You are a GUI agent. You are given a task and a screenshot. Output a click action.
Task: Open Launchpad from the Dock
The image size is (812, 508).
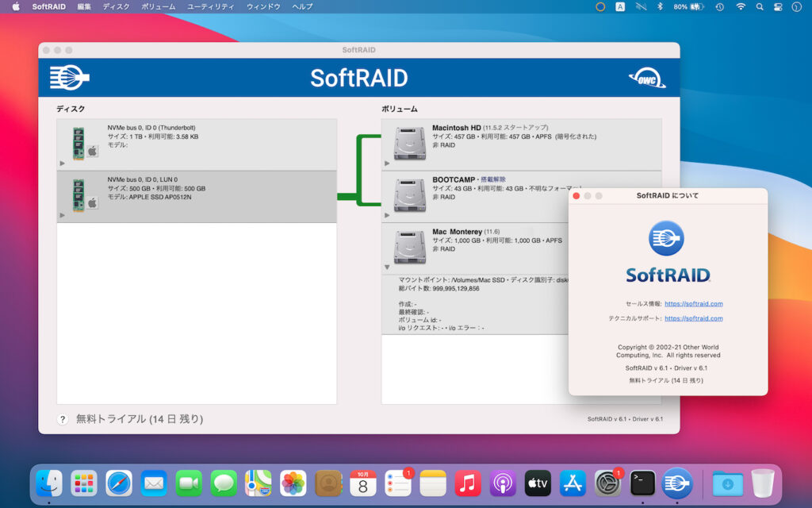(x=84, y=483)
